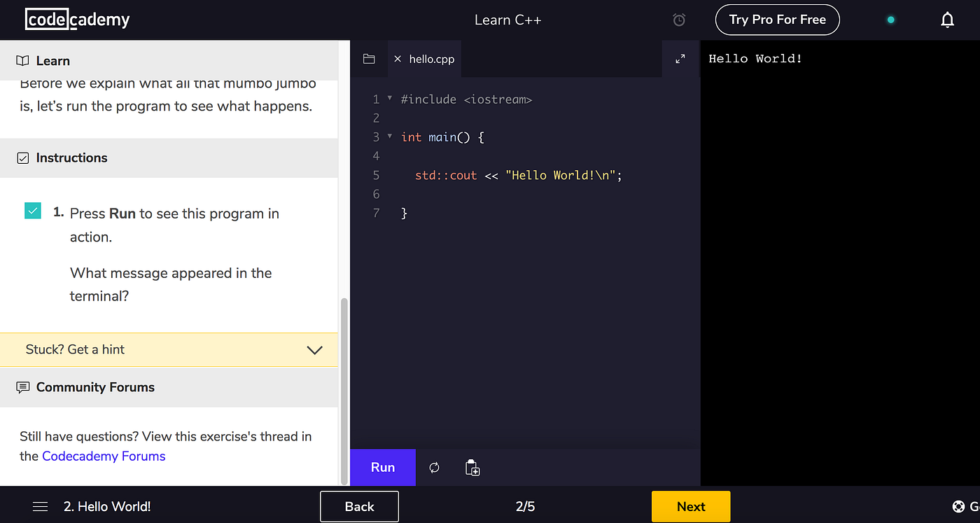The height and width of the screenshot is (523, 980).
Task: Collapse the main function fold arrow
Action: coord(389,137)
